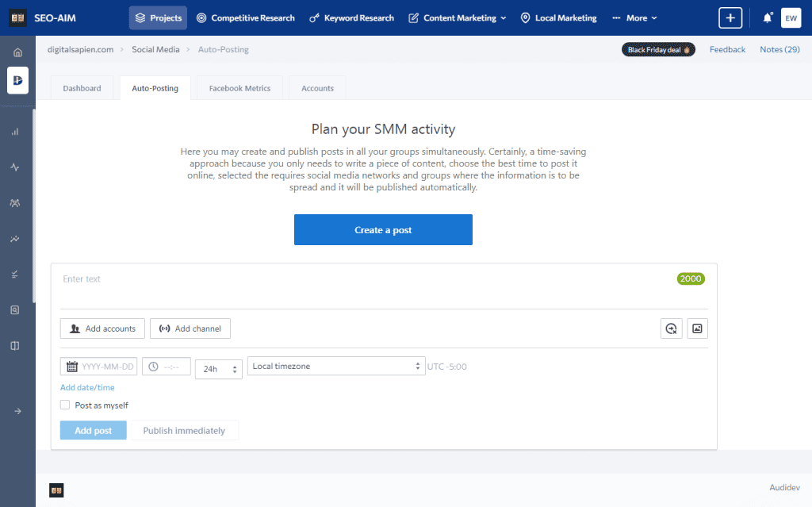Click the clock icon in time field
Image resolution: width=812 pixels, height=507 pixels.
click(153, 367)
